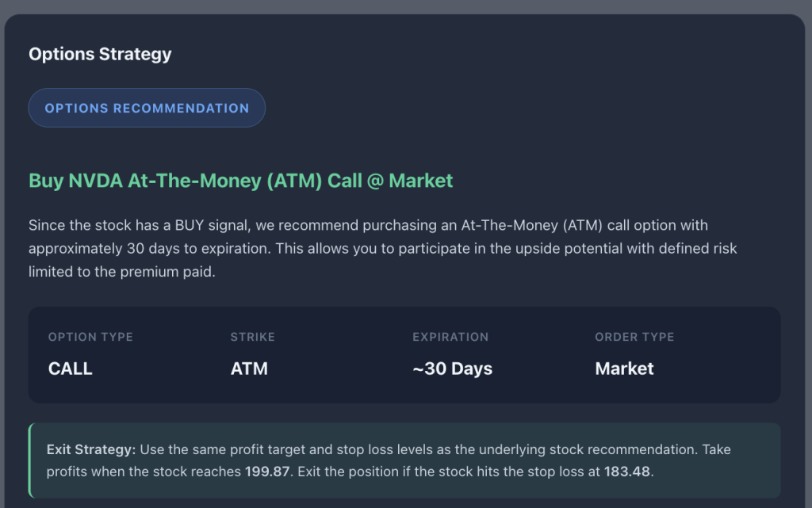Image resolution: width=812 pixels, height=508 pixels.
Task: Select the Market order type value
Action: coord(624,369)
